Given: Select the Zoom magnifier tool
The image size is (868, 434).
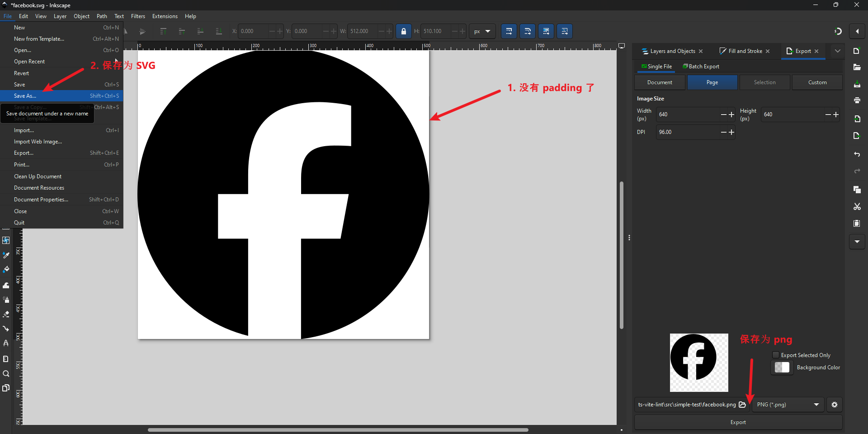Looking at the screenshot, I should pyautogui.click(x=6, y=374).
